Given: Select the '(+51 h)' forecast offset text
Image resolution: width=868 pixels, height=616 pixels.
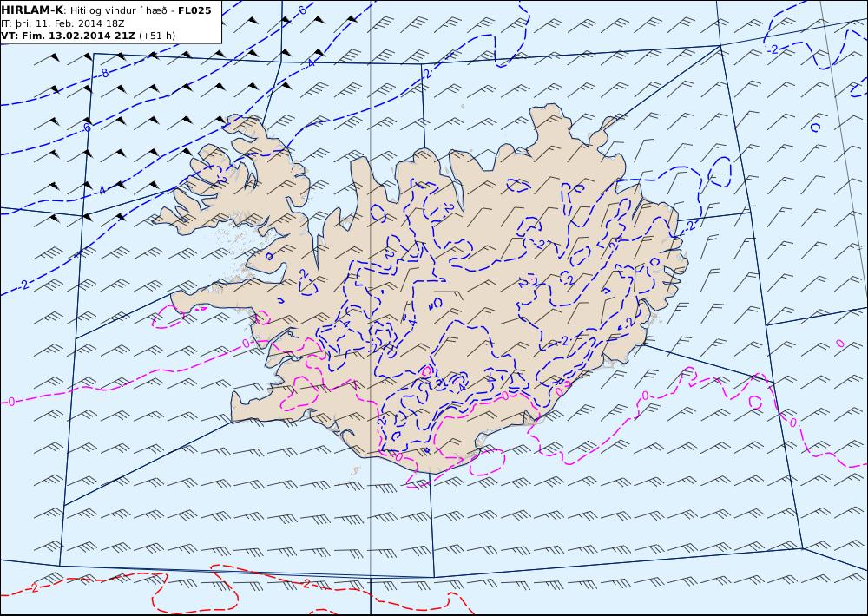Looking at the screenshot, I should pos(157,36).
